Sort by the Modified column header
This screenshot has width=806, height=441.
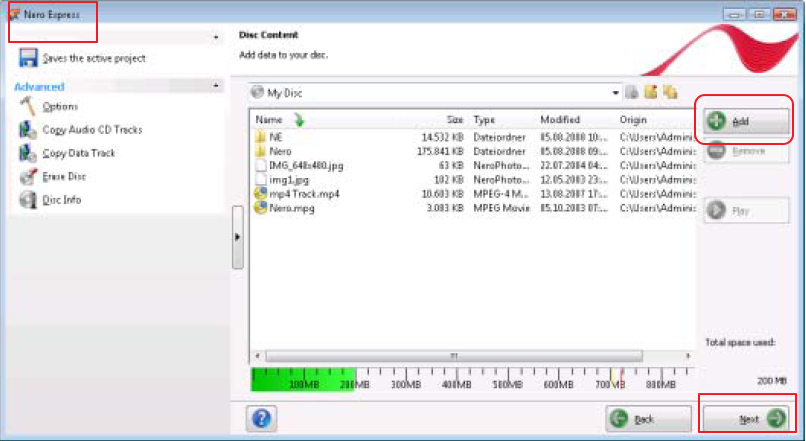click(x=560, y=120)
